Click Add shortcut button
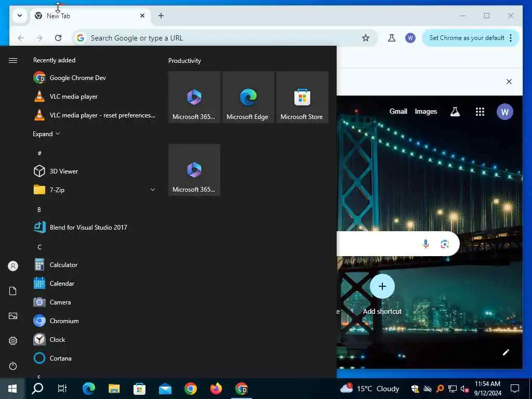 382,295
